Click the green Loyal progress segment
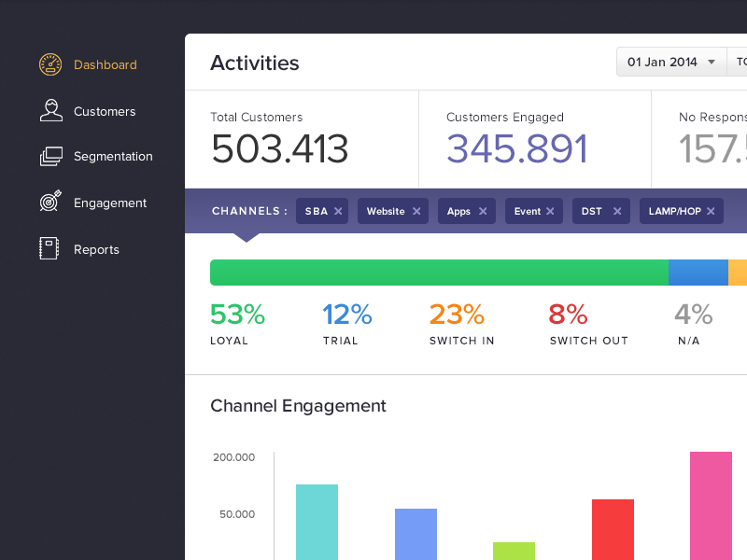The height and width of the screenshot is (560, 747). (x=439, y=273)
